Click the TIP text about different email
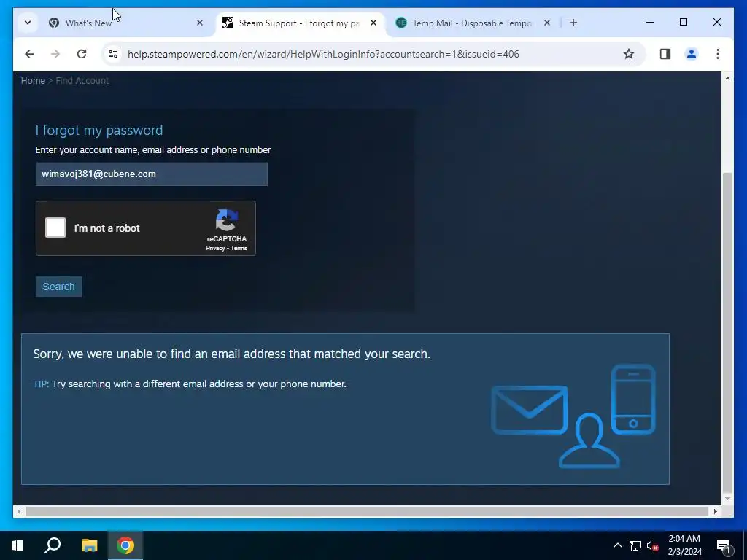Viewport: 747px width, 560px height. (x=190, y=384)
